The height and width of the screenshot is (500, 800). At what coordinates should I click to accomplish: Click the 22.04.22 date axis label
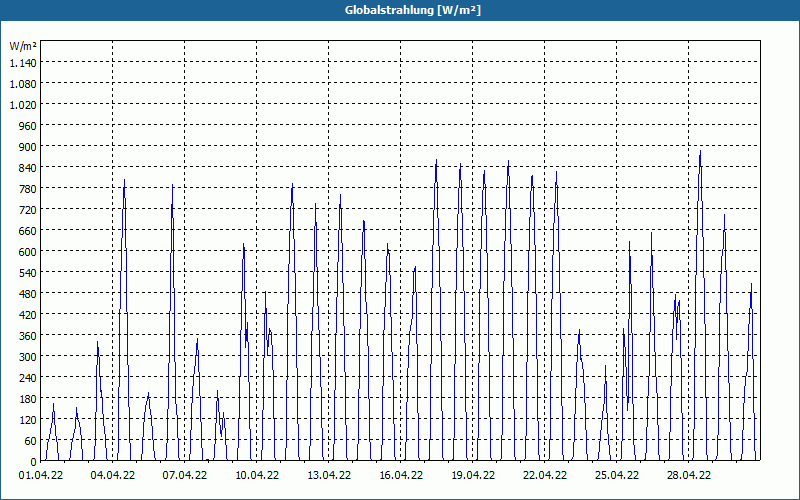coord(544,475)
